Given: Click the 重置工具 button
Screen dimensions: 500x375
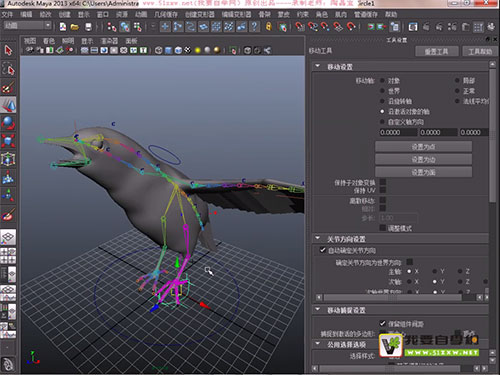Looking at the screenshot, I should pos(437,52).
